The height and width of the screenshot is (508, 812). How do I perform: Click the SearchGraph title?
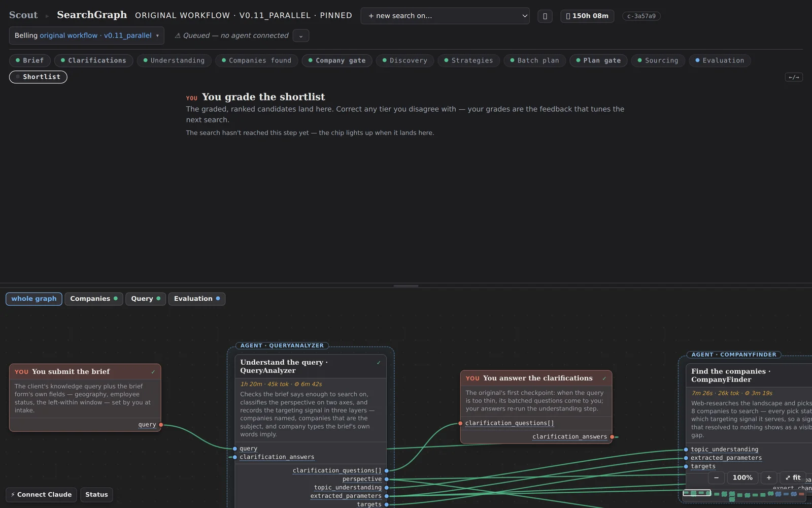(x=92, y=15)
